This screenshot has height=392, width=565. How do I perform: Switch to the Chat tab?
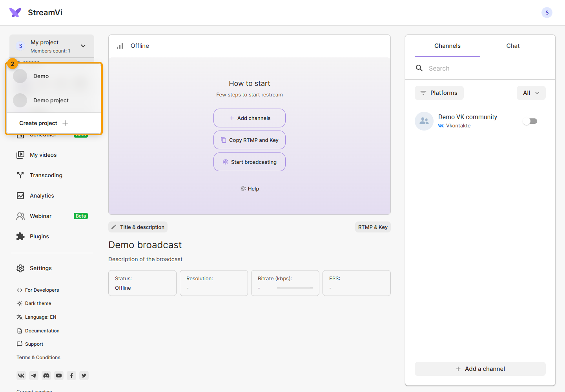[x=513, y=46]
